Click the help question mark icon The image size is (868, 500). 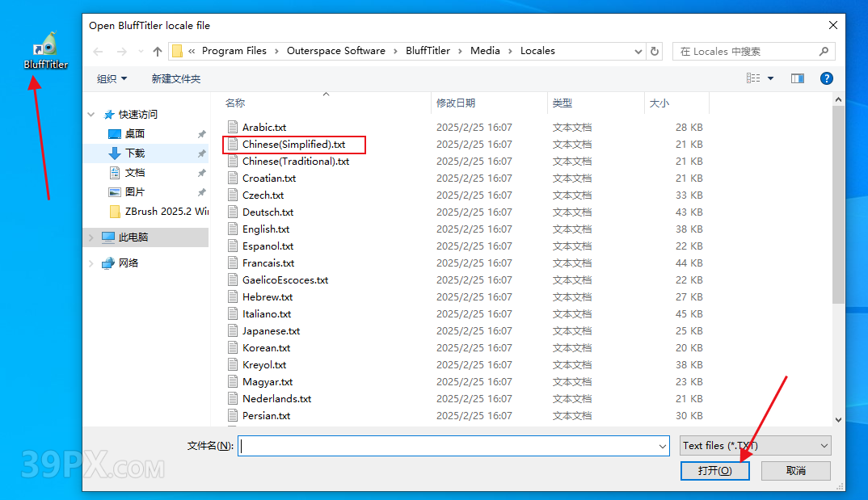[x=826, y=78]
